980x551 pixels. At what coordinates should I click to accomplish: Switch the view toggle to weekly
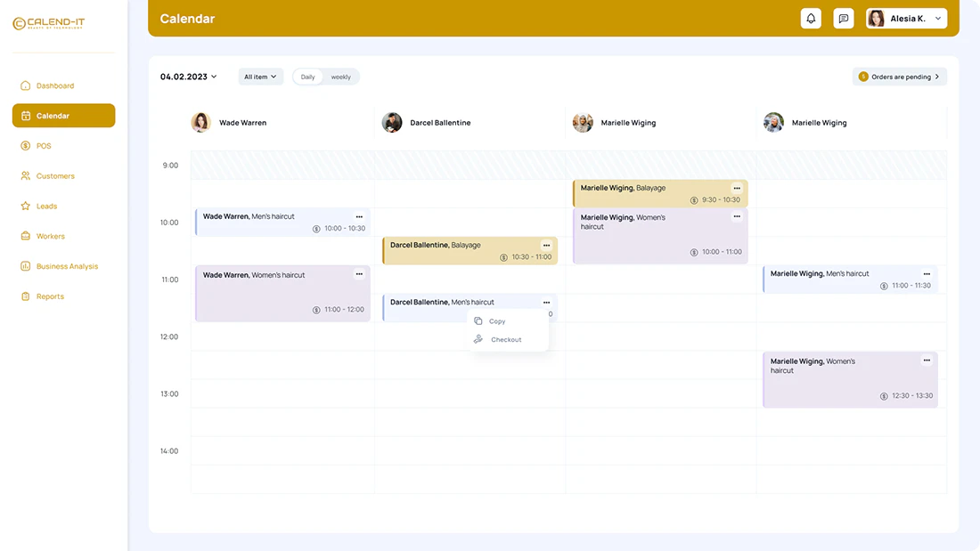tap(340, 77)
